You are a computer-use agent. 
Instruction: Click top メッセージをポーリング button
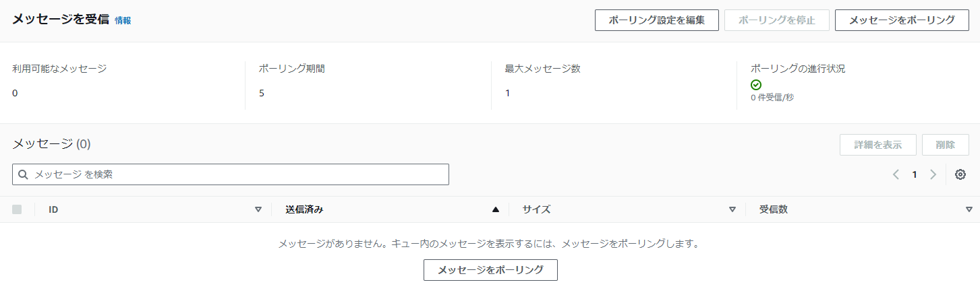coord(902,20)
